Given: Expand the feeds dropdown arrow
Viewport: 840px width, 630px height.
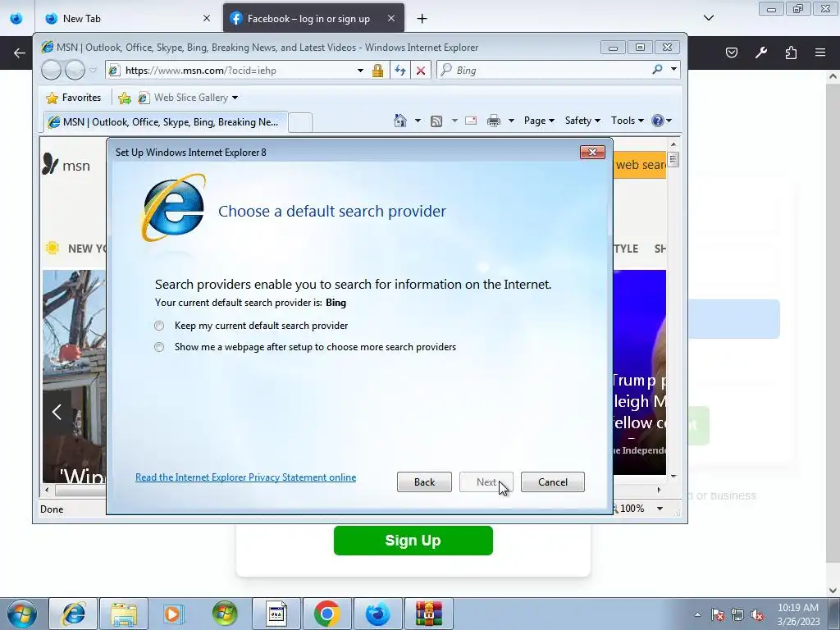Looking at the screenshot, I should (x=454, y=121).
